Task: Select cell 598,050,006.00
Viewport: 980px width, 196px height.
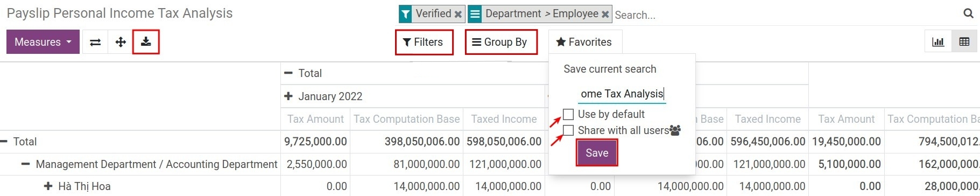Action: [x=504, y=142]
